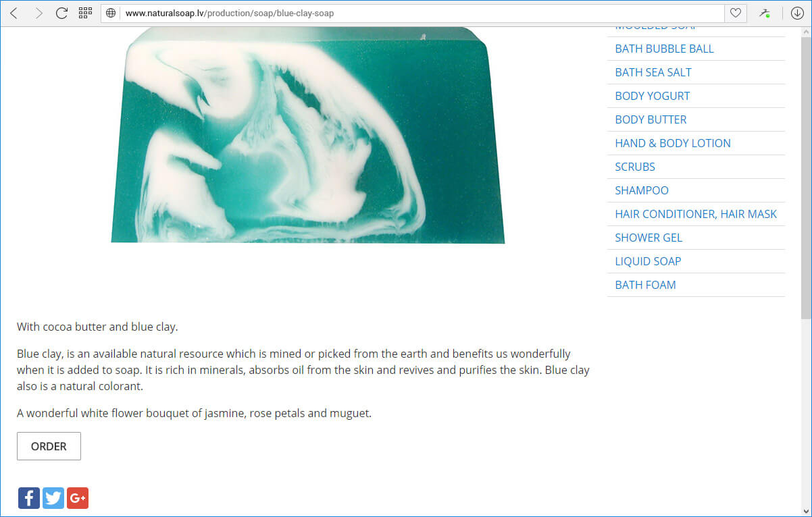
Task: Open the downloads arrow icon
Action: [796, 13]
